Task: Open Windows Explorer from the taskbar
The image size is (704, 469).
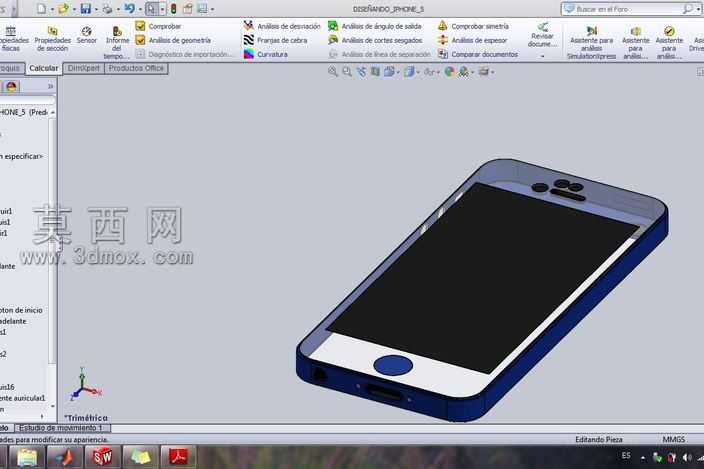Action: [x=26, y=457]
